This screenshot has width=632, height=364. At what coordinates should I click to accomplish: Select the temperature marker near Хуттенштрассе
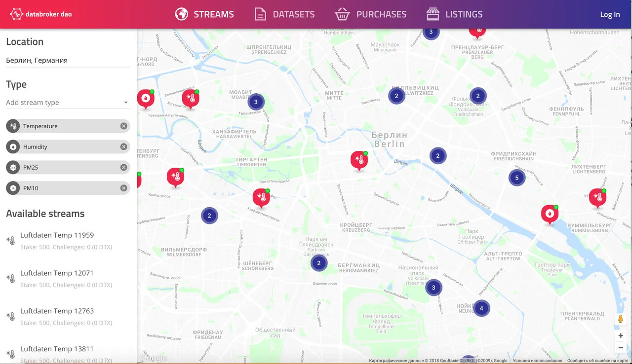point(191,99)
